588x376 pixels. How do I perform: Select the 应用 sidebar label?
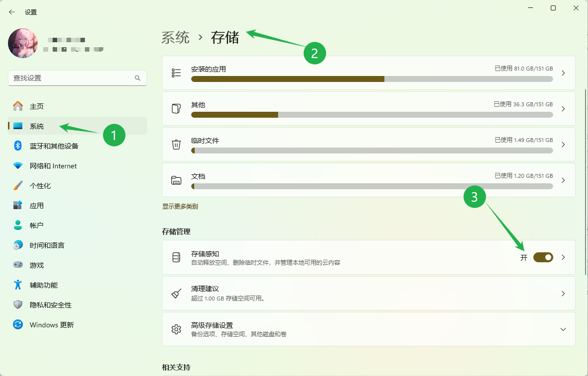[37, 206]
